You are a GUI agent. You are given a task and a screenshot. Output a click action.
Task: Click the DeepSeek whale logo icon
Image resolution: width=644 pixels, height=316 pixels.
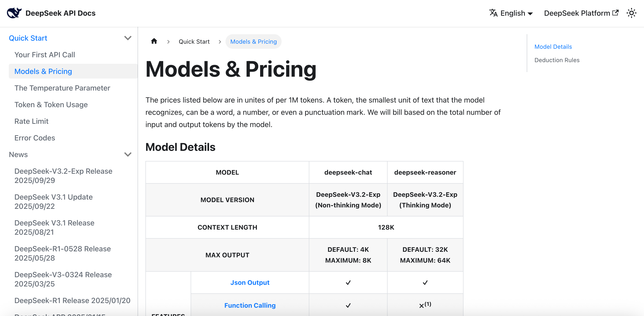tap(14, 13)
